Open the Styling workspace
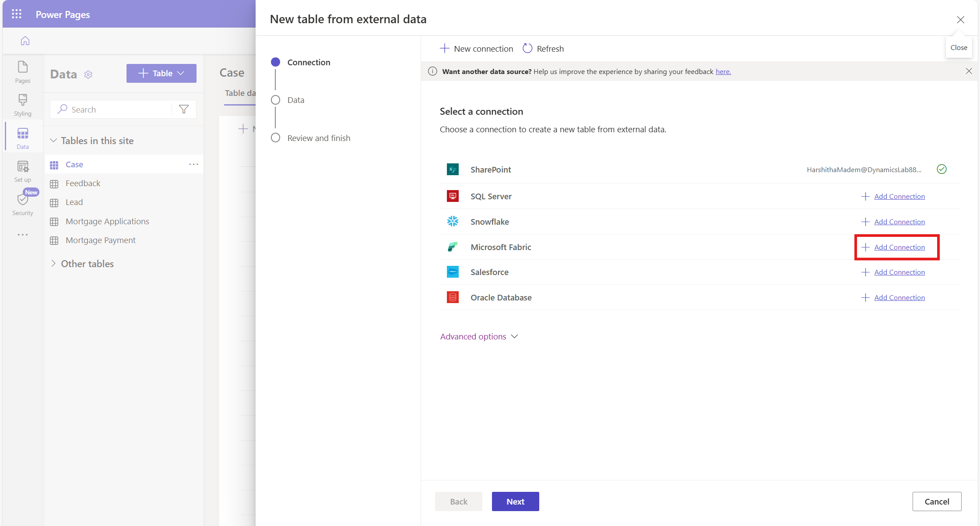Viewport: 980px width, 526px height. click(x=23, y=105)
